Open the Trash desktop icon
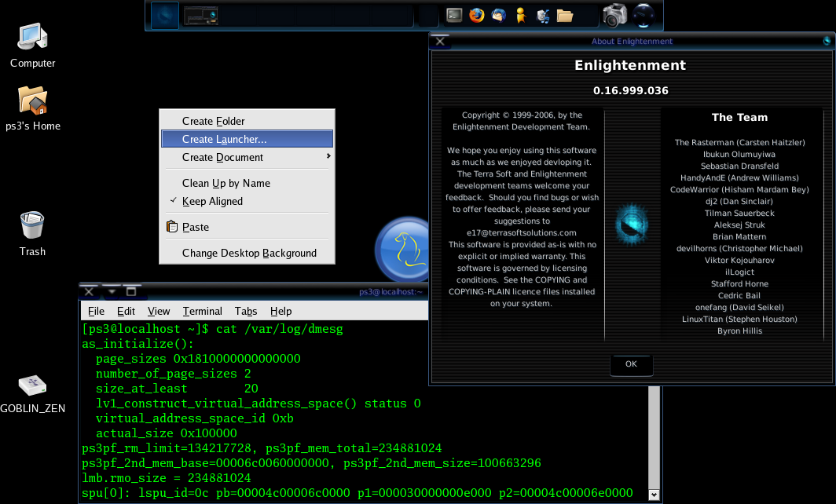The height and width of the screenshot is (504, 836). pyautogui.click(x=32, y=226)
